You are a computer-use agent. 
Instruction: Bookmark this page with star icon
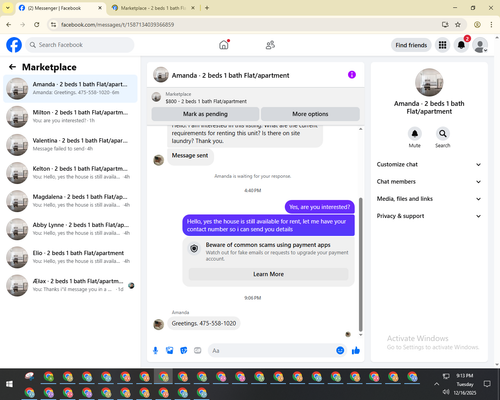click(x=458, y=25)
